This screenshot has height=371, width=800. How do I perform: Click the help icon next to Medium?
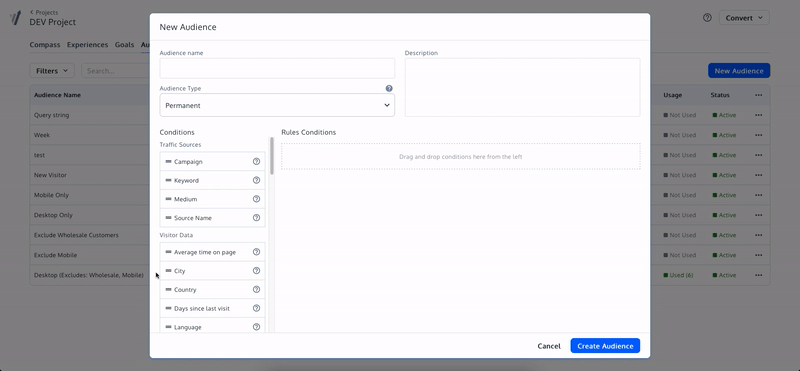click(x=257, y=199)
